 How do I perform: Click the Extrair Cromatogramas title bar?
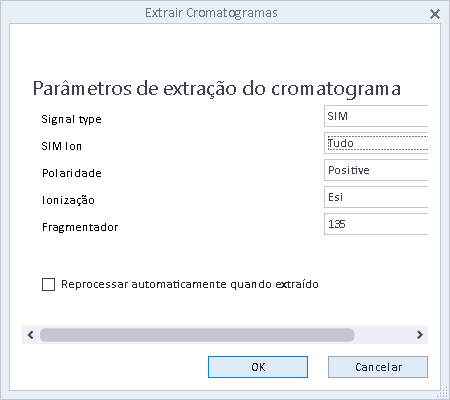click(x=211, y=13)
